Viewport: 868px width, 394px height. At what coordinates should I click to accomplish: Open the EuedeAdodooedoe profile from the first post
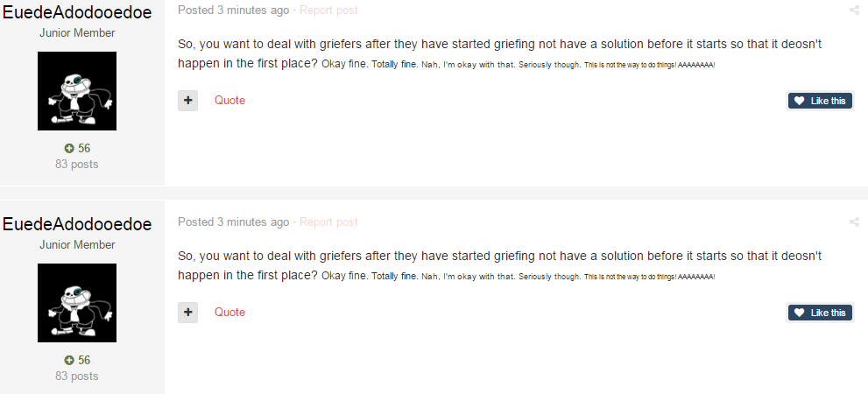[77, 11]
